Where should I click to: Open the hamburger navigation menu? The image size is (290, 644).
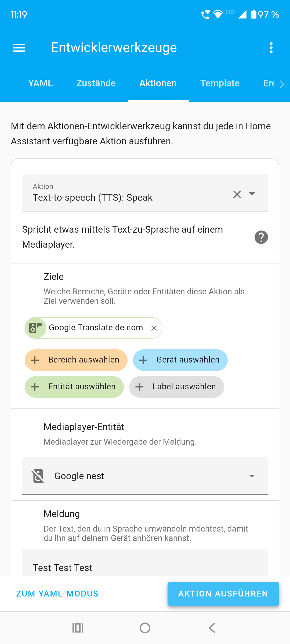click(19, 48)
